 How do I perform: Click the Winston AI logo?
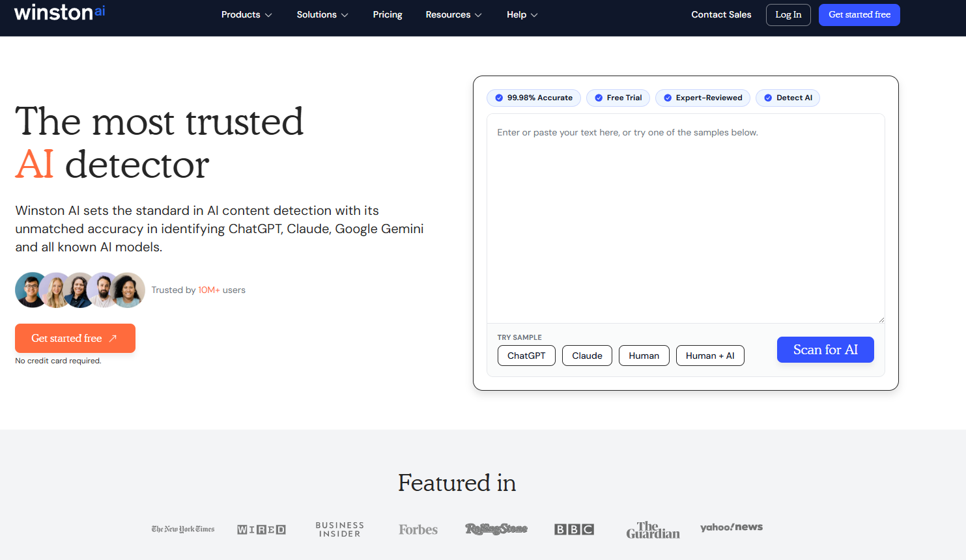point(59,12)
